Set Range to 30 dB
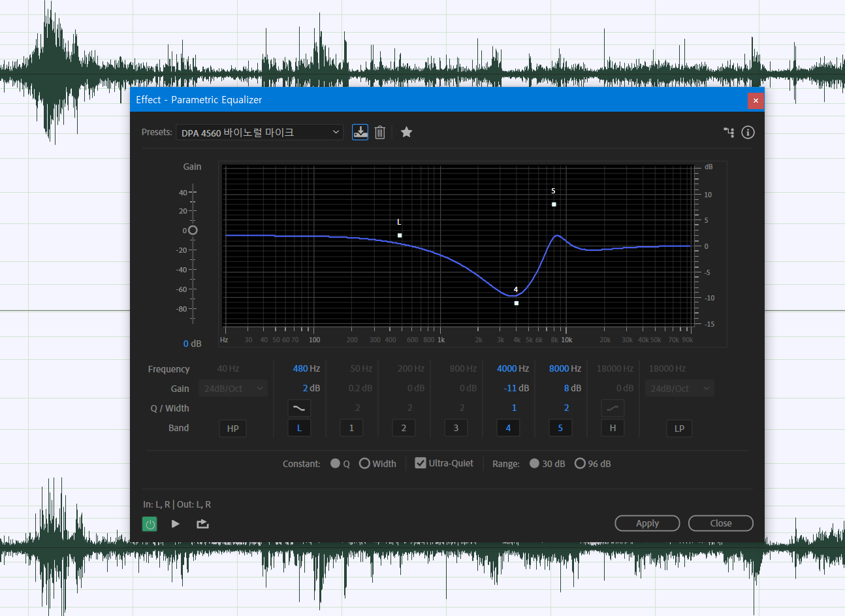Viewport: 845px width, 616px height. (534, 463)
